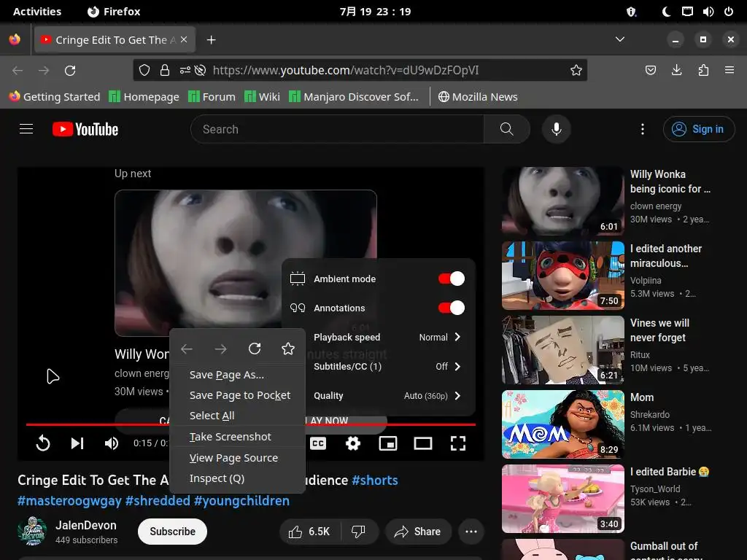Skip to next video in player

77,443
